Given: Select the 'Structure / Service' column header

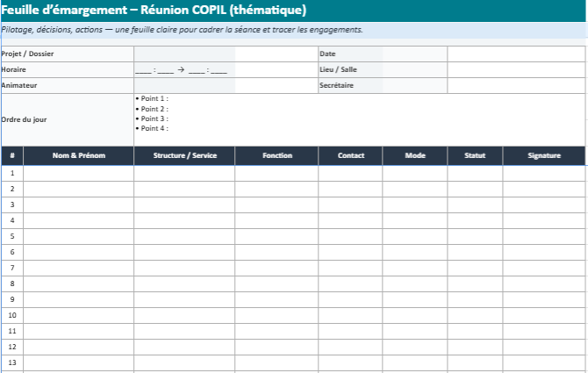Looking at the screenshot, I should click(184, 156).
